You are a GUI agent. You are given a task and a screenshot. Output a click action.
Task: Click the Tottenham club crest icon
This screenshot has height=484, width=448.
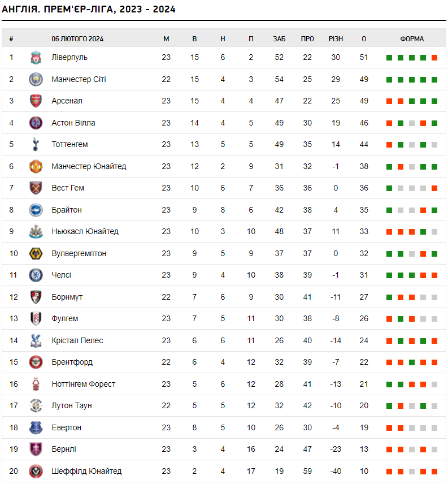click(36, 144)
